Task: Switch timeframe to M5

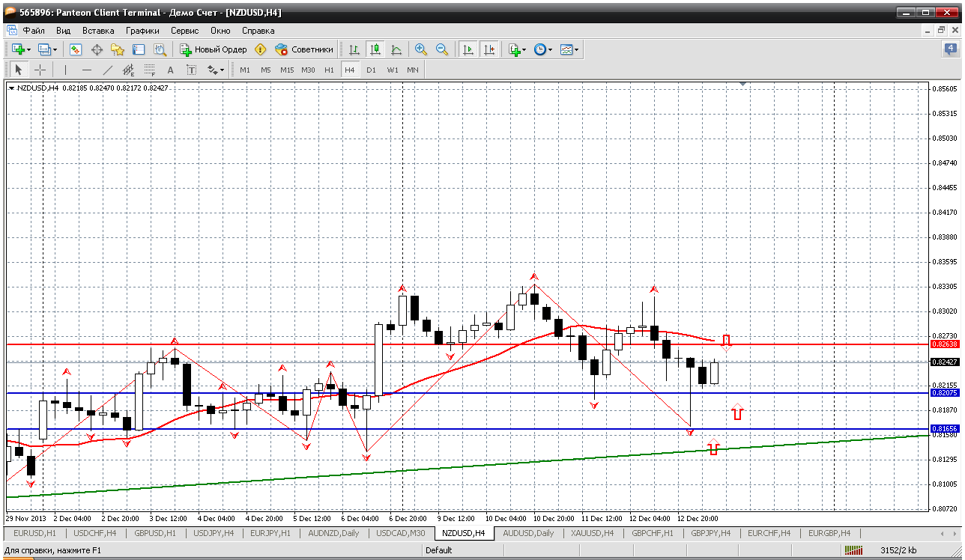Action: click(x=266, y=70)
